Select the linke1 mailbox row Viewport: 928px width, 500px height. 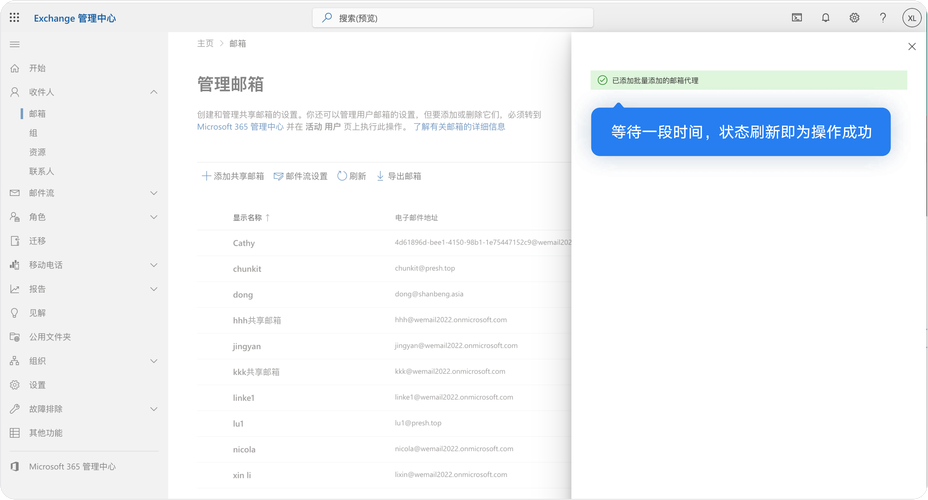pos(384,398)
